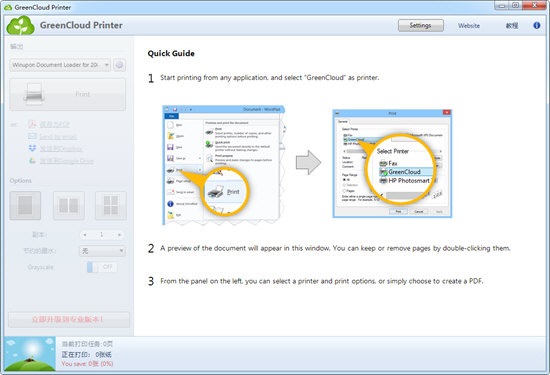Minimize the GreenCloud Printer window

502,5
